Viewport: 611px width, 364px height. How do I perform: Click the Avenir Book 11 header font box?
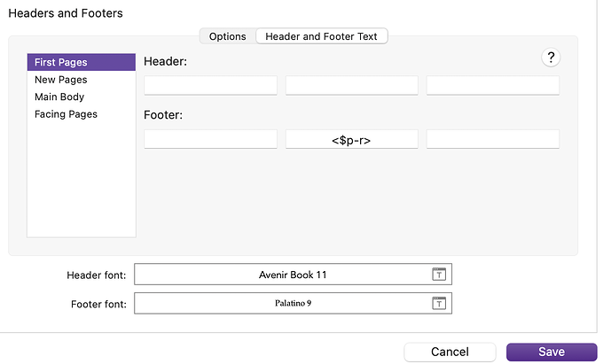pyautogui.click(x=293, y=275)
